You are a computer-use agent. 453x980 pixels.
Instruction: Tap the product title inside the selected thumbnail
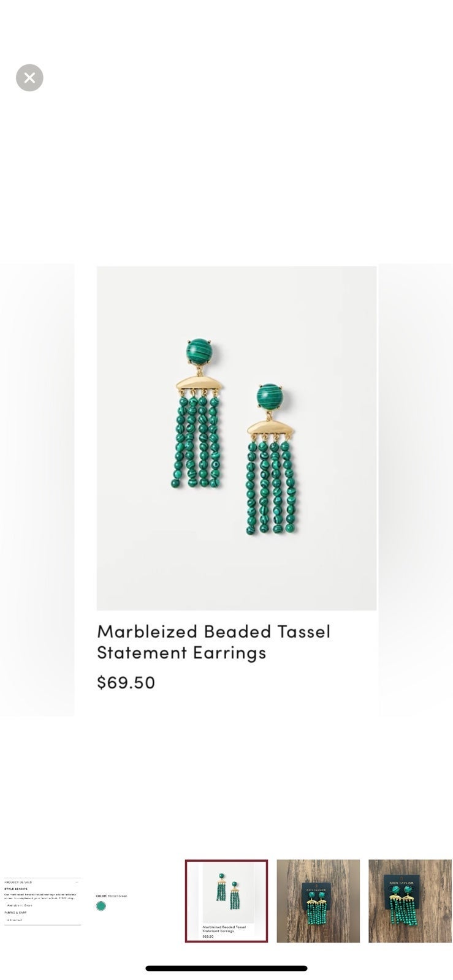[224, 929]
